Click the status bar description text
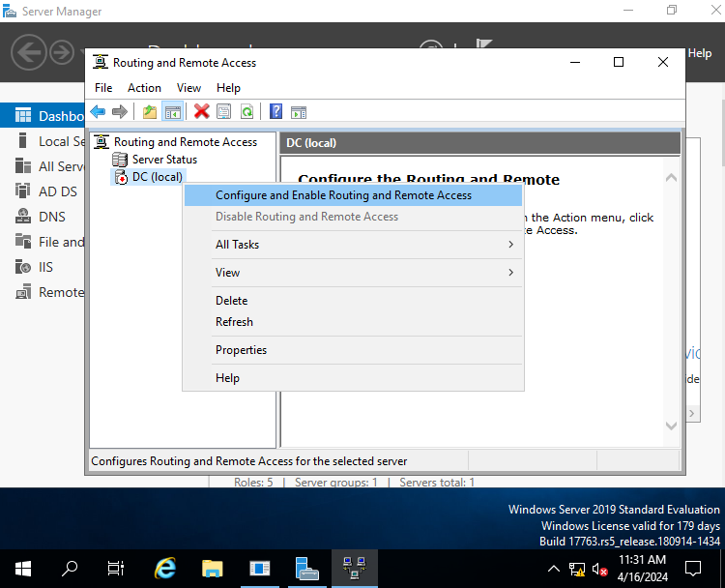Screen dimensions: 725x588 tap(248, 461)
